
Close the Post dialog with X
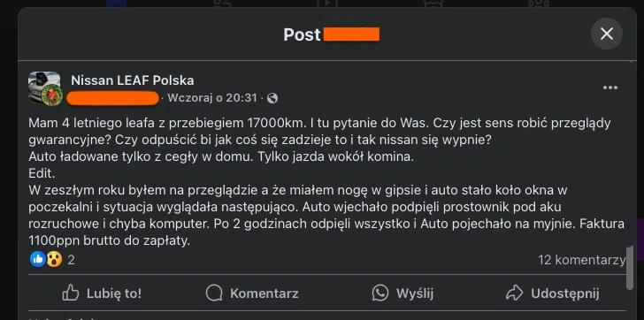[607, 34]
